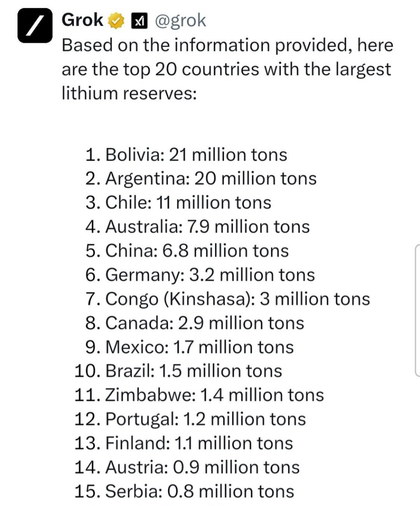The height and width of the screenshot is (506, 420).
Task: Click the Australia 7.9 million tons line
Action: pyautogui.click(x=198, y=227)
